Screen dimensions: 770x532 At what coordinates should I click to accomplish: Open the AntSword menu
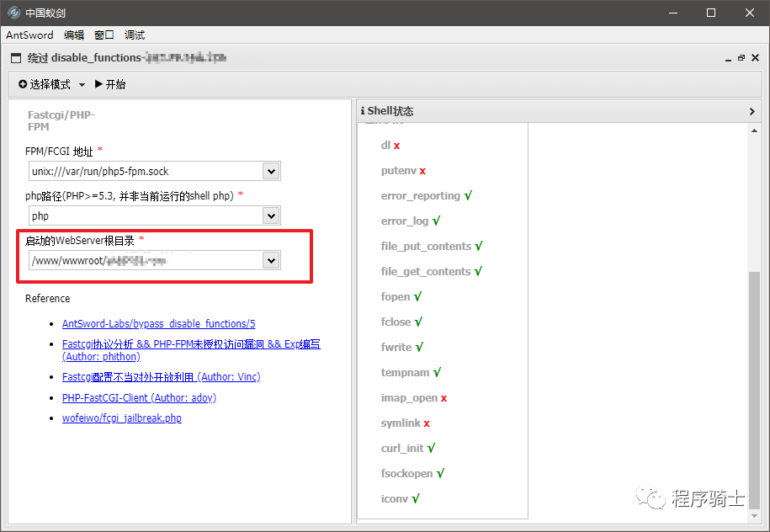tap(29, 35)
